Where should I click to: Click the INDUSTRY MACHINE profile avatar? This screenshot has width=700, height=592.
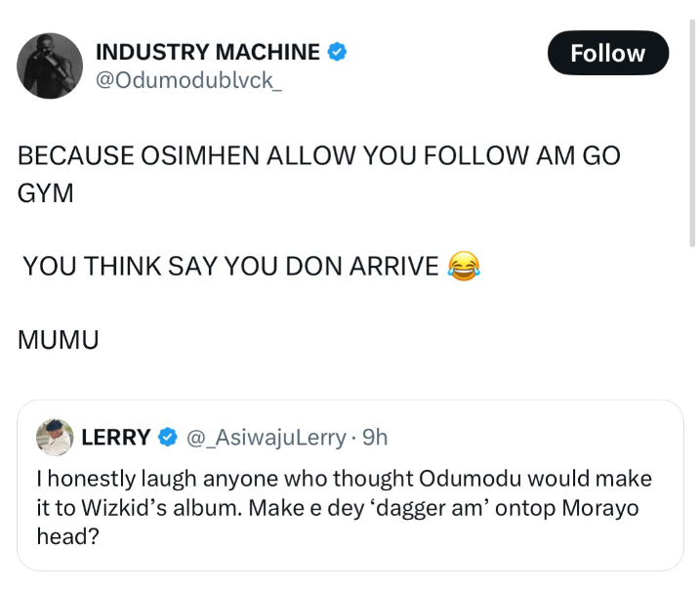tap(50, 64)
